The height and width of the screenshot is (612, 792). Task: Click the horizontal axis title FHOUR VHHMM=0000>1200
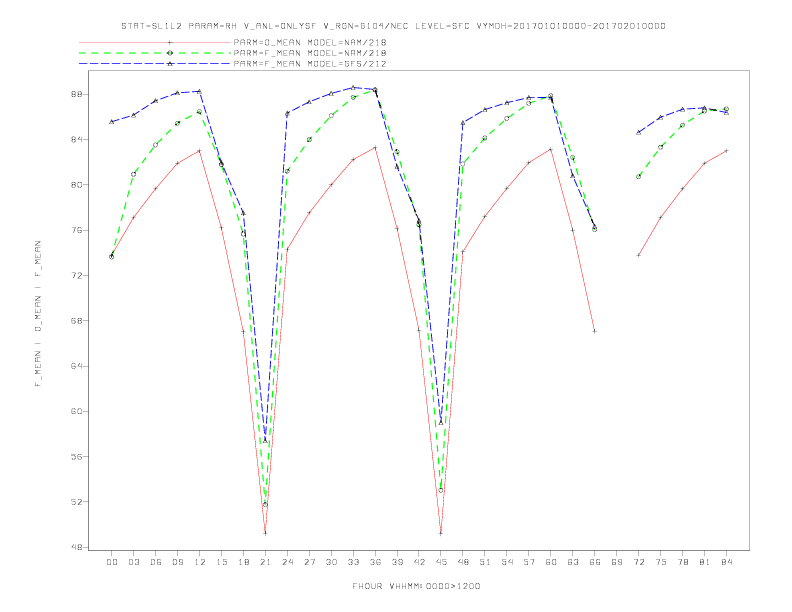(x=416, y=586)
